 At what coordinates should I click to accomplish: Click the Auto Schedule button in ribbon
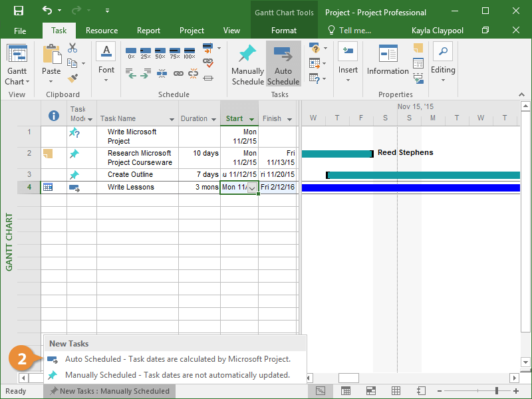tap(283, 64)
